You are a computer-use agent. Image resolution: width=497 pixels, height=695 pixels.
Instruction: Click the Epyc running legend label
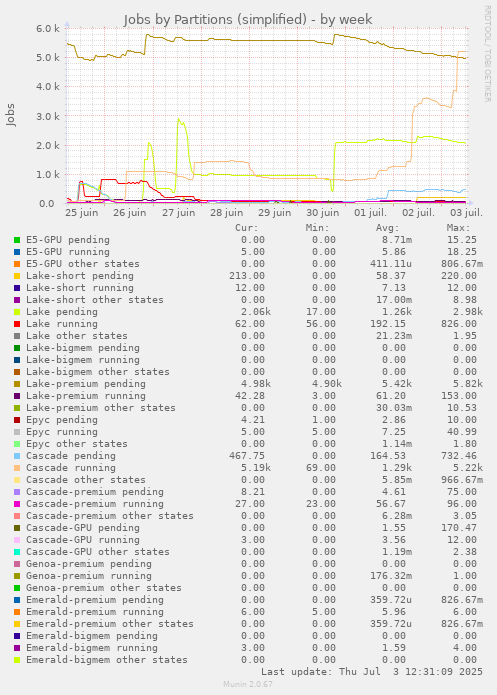(62, 432)
